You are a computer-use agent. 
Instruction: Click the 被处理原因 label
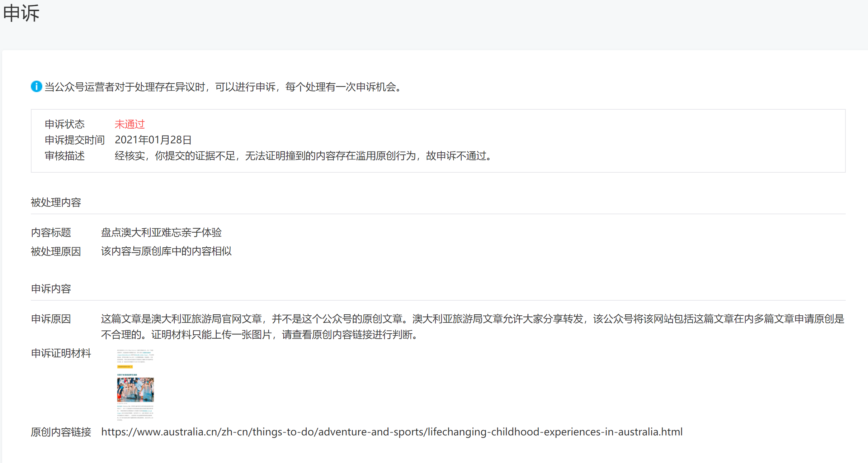(x=56, y=251)
